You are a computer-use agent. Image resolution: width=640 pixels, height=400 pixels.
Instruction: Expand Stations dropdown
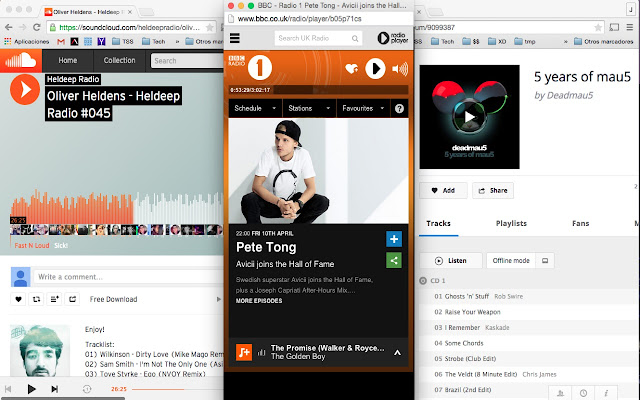(x=309, y=108)
